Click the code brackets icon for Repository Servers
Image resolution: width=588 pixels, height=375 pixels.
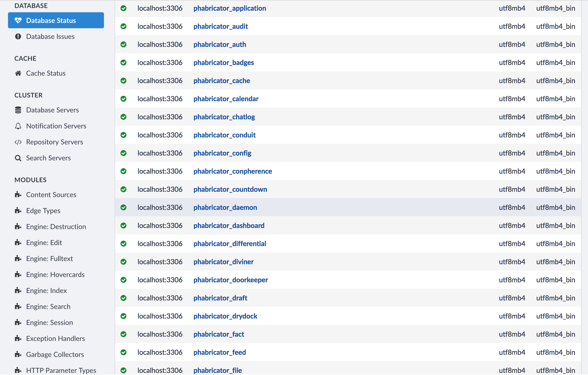click(x=18, y=142)
